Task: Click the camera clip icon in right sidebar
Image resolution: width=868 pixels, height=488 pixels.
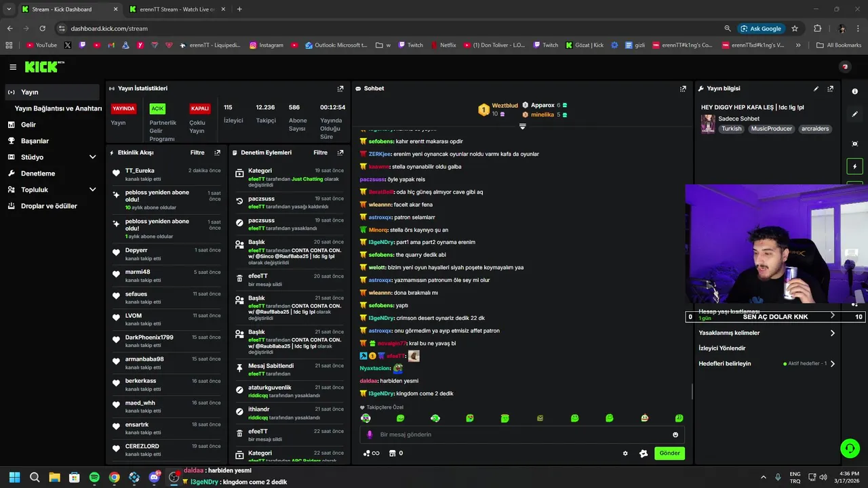Action: [854, 144]
